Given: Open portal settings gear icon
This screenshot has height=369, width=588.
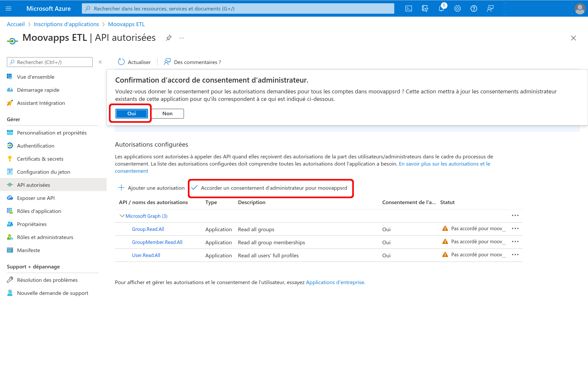Looking at the screenshot, I should pos(458,8).
